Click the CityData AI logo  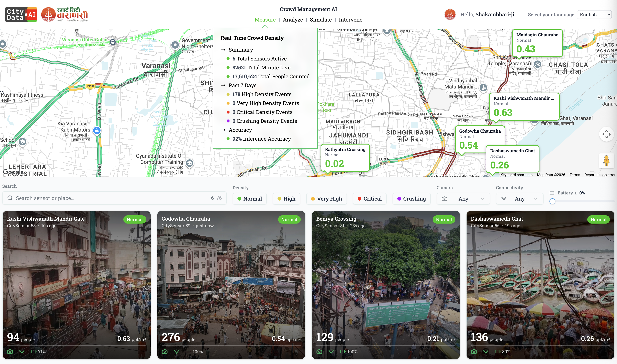point(21,14)
